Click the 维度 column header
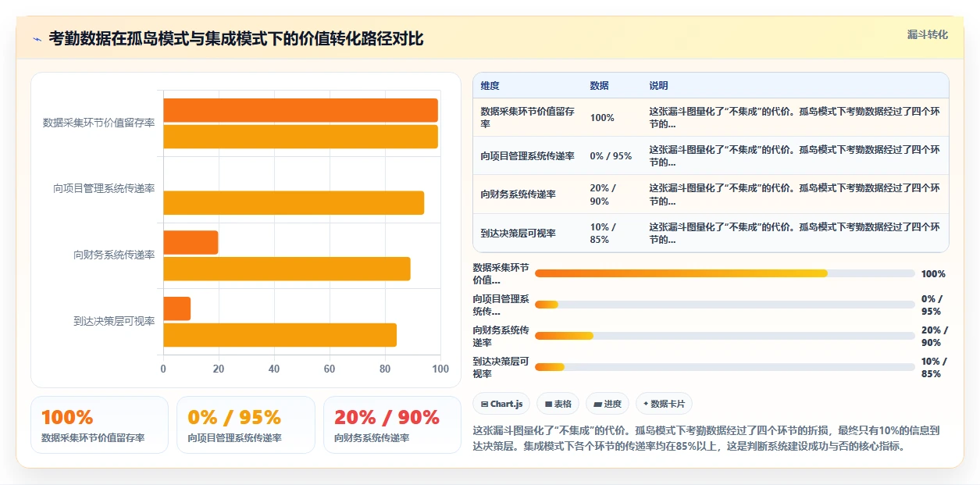Viewport: 980px width, 485px height. [490, 86]
